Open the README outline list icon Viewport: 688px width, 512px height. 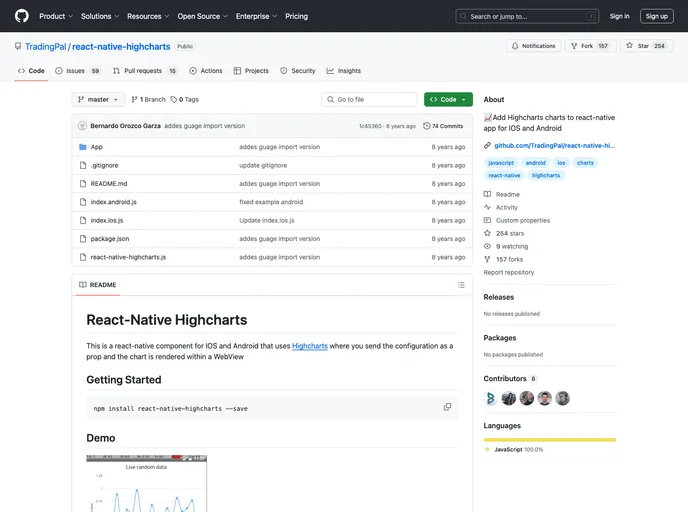461,285
